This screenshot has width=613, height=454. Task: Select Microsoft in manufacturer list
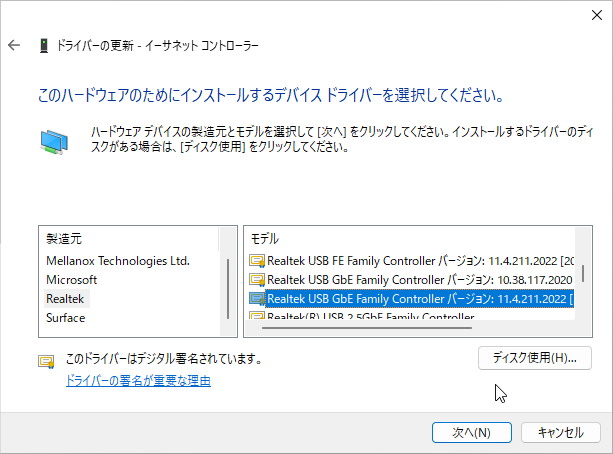(x=71, y=279)
